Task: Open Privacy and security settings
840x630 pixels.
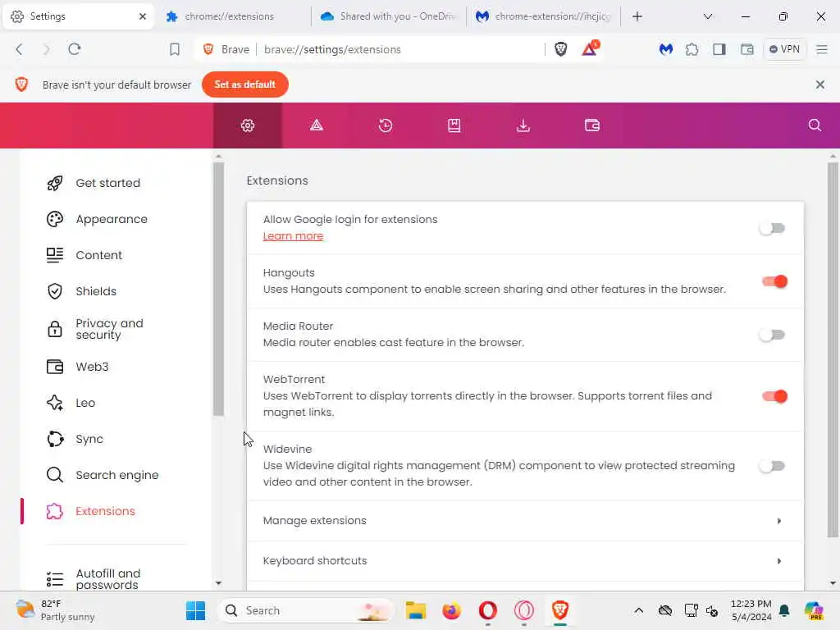Action: [x=109, y=329]
